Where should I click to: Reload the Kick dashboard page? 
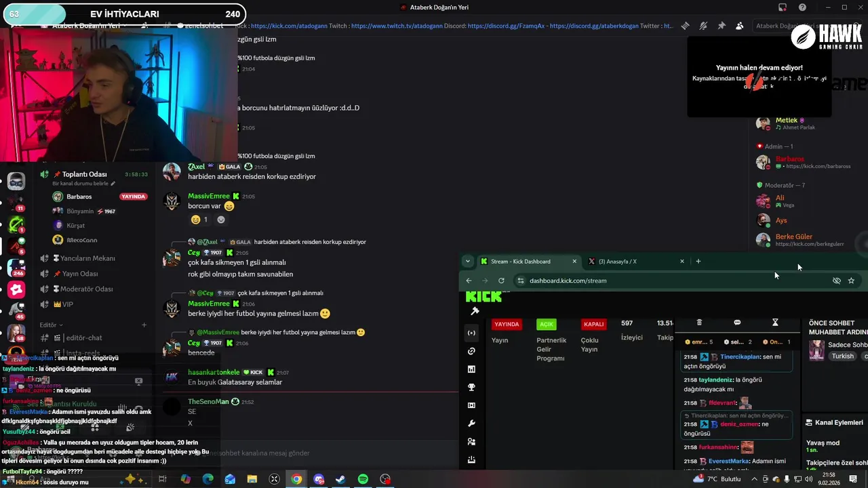(501, 281)
